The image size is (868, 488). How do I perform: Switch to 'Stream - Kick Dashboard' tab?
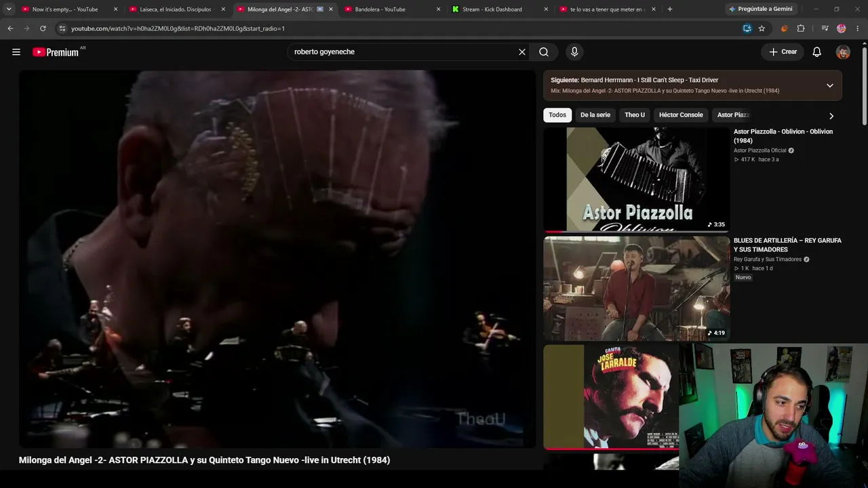click(493, 9)
